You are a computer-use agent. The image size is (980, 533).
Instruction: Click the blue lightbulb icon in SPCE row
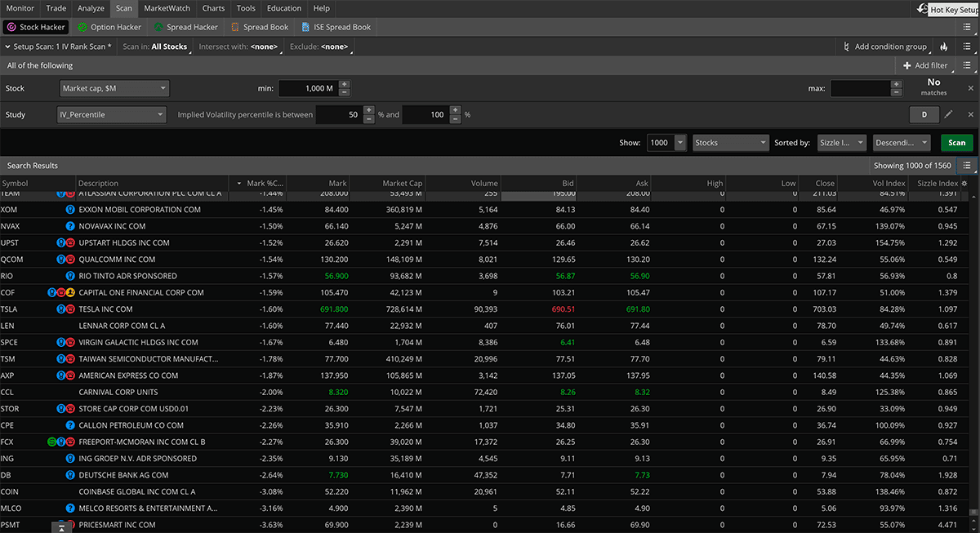[61, 342]
